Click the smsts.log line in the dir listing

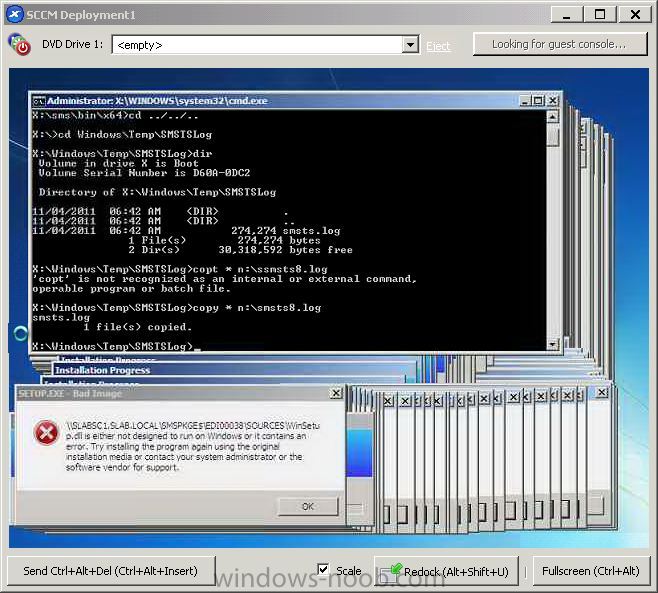click(x=186, y=231)
